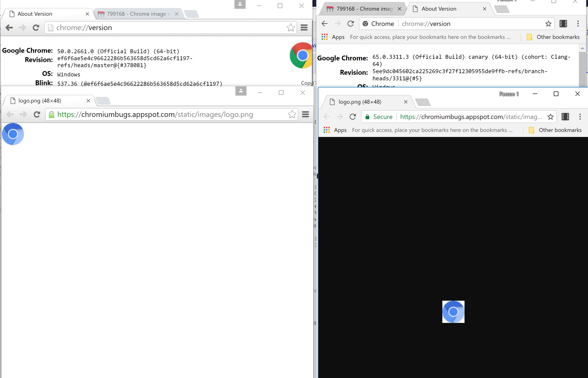Click Chromium logo image on dark background
The height and width of the screenshot is (378, 588).
point(453,312)
